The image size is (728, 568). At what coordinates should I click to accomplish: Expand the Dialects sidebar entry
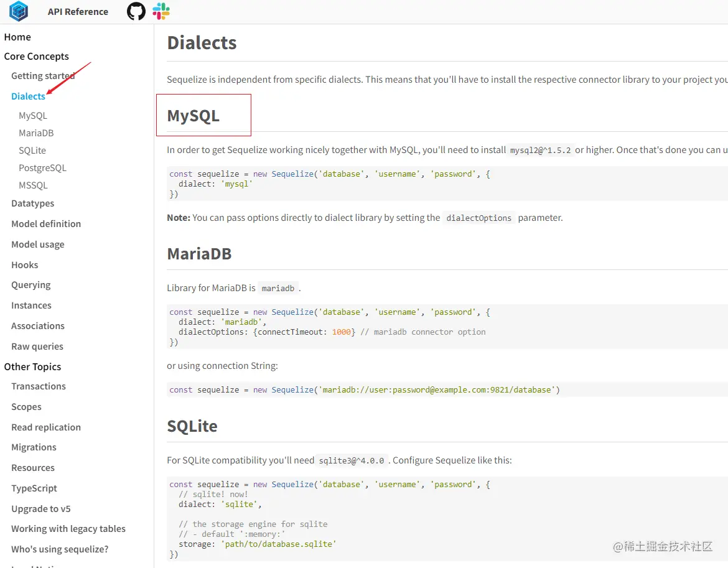pos(28,96)
